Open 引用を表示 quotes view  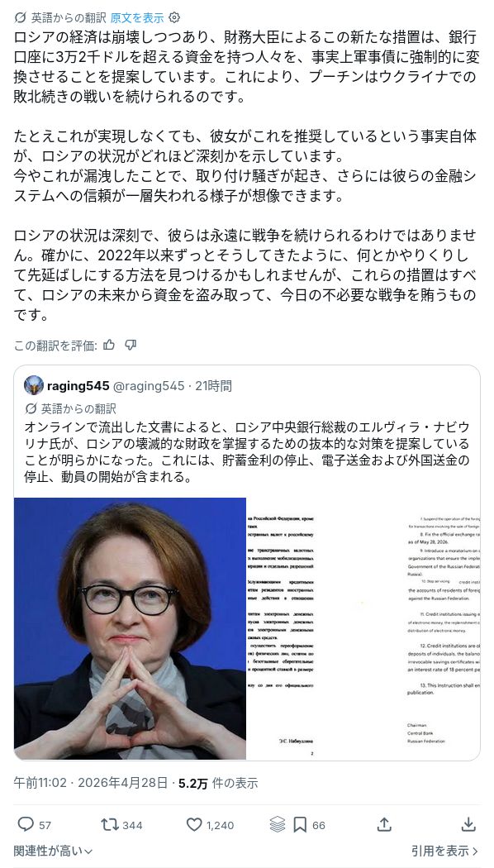coord(444,851)
